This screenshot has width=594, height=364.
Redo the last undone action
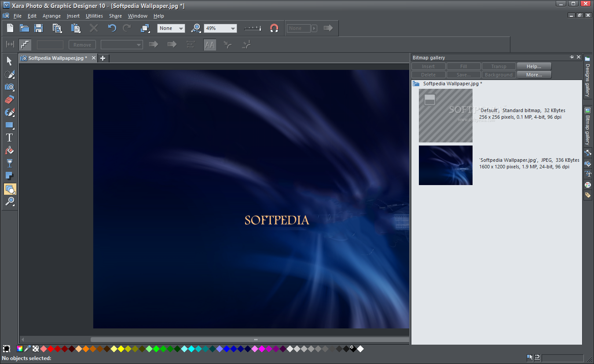coord(127,28)
